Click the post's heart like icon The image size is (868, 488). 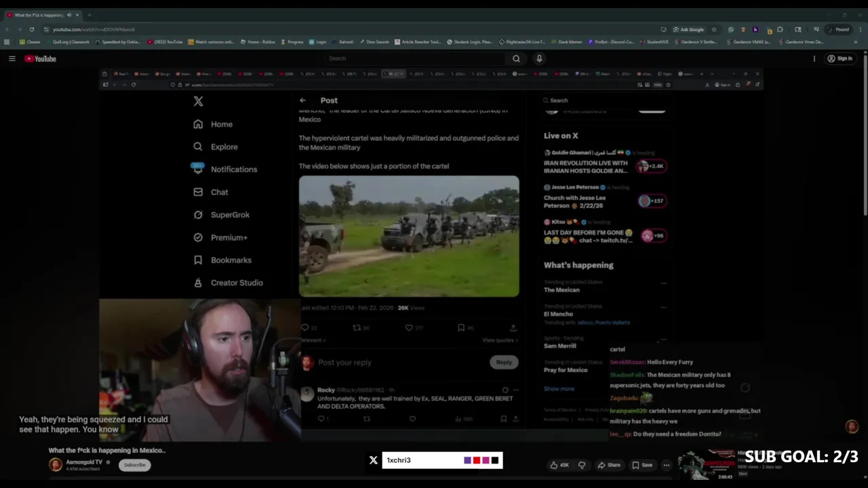[x=409, y=328]
